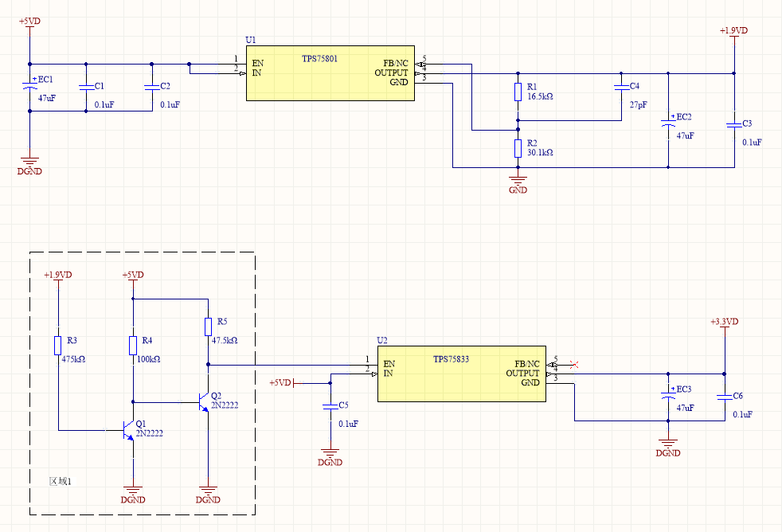782x532 pixels.
Task: Click the 100kΩ value label
Action: pyautogui.click(x=149, y=359)
